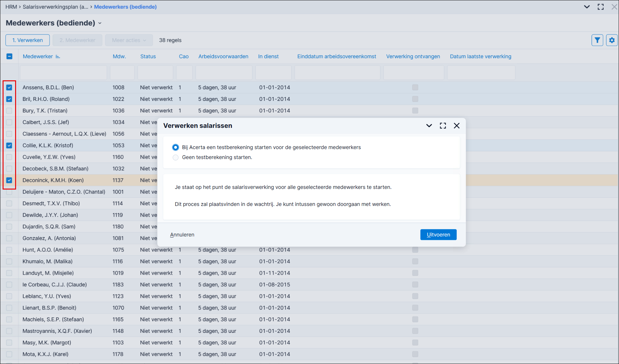Check the checkbox for Bury, T.K. (Tristan)

click(x=9, y=111)
